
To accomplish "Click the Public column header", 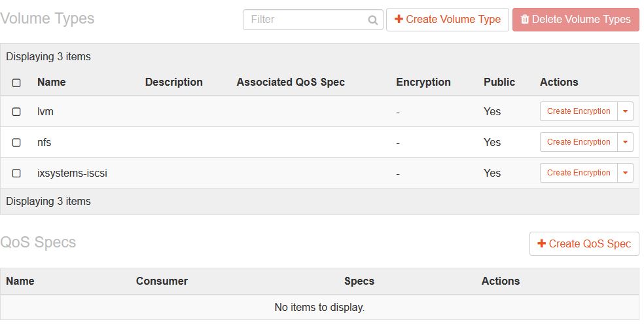I will coord(499,82).
